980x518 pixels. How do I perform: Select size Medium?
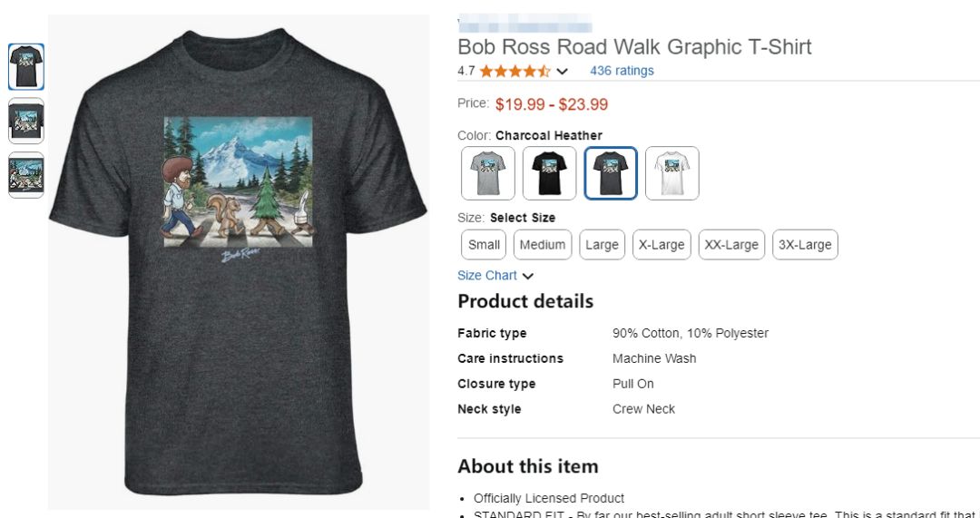543,245
